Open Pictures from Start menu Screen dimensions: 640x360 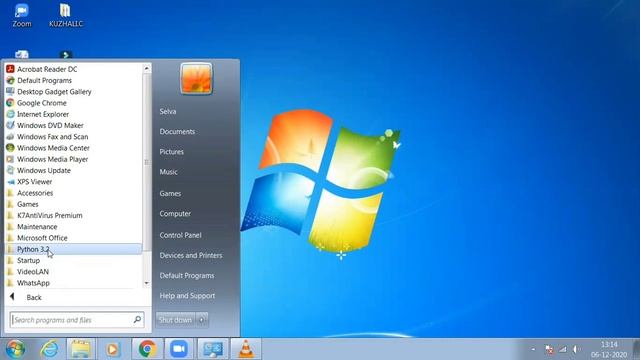[x=171, y=152]
